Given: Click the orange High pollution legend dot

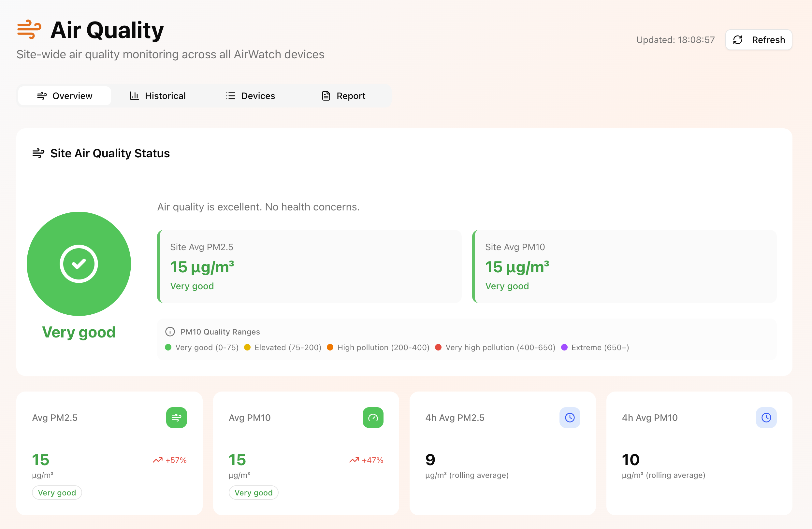Looking at the screenshot, I should [x=330, y=347].
